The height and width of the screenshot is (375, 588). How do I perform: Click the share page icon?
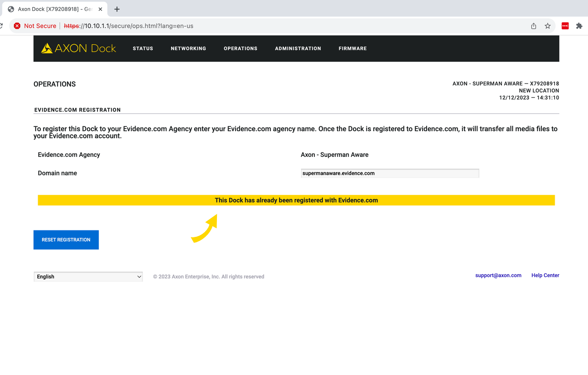533,26
